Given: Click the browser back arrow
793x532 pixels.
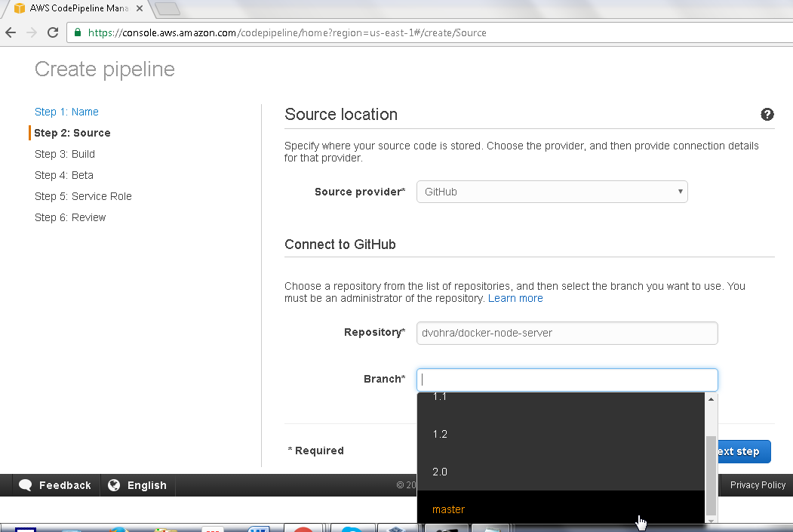Looking at the screenshot, I should click(x=11, y=33).
